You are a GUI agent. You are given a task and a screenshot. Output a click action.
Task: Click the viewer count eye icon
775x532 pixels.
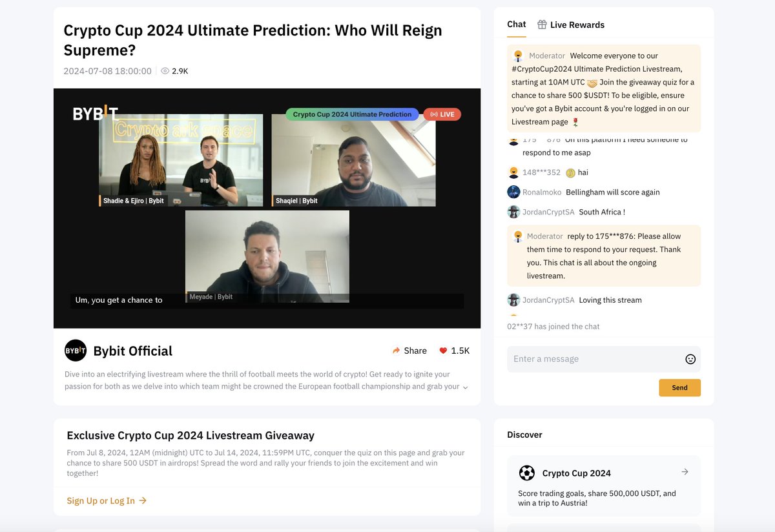[x=166, y=71]
